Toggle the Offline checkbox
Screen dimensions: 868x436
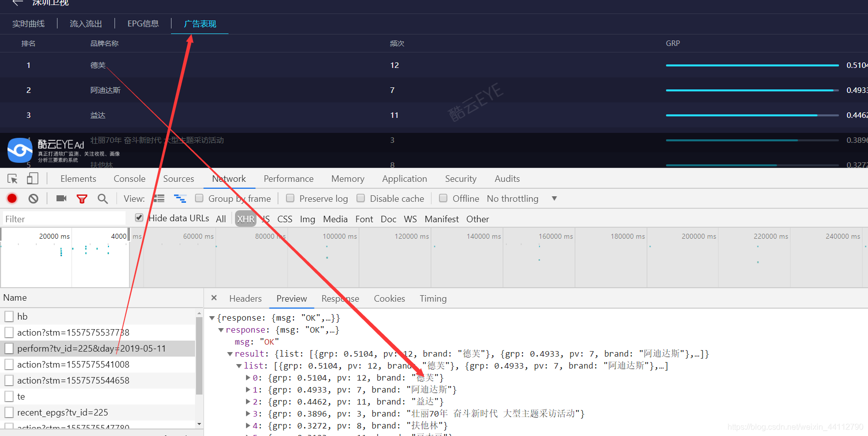coord(443,198)
